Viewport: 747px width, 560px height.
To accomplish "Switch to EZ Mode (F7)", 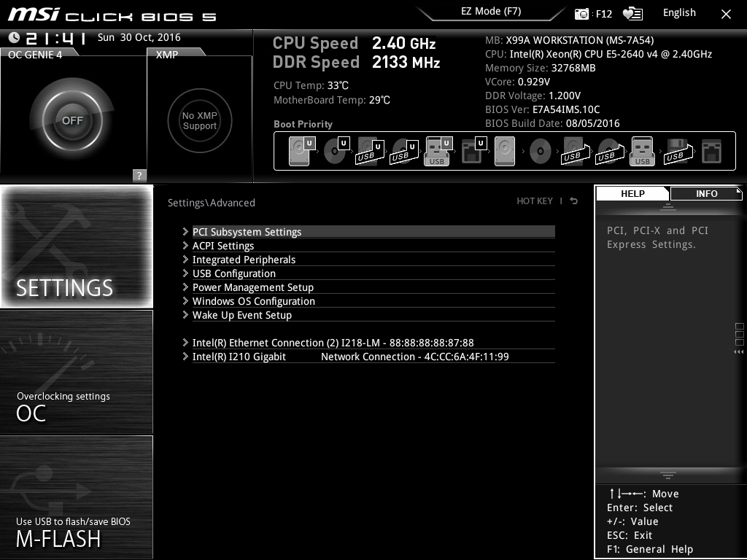I will pyautogui.click(x=491, y=12).
